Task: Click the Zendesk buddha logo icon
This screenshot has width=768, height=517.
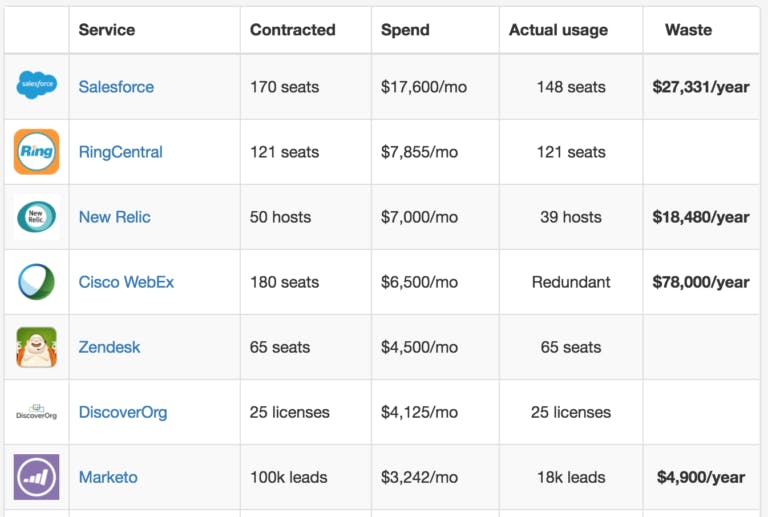Action: pos(37,347)
